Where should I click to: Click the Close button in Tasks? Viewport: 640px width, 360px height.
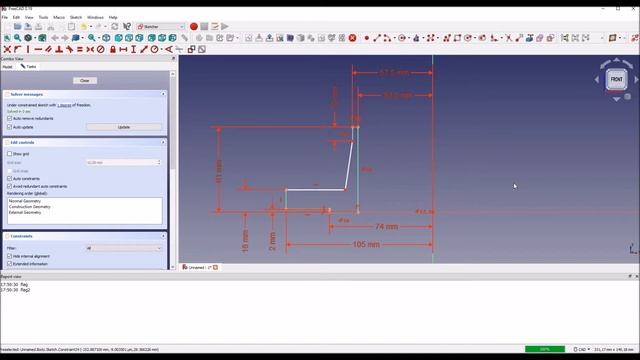85,81
